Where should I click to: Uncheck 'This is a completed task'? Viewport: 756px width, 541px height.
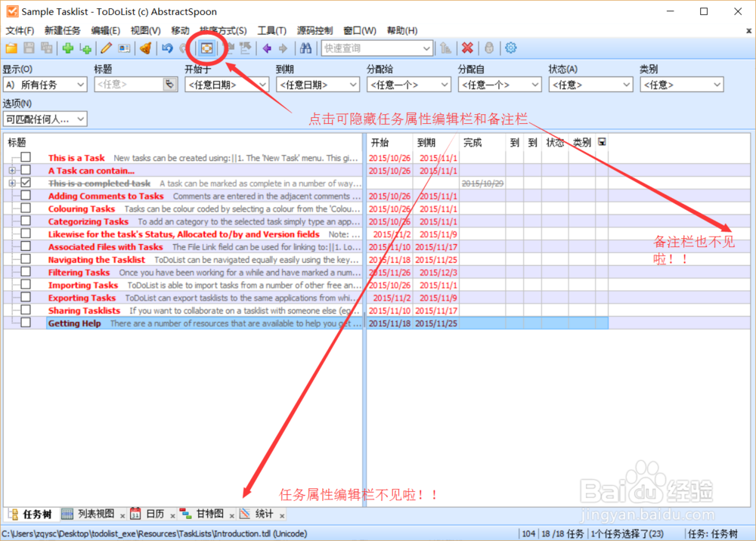click(25, 183)
